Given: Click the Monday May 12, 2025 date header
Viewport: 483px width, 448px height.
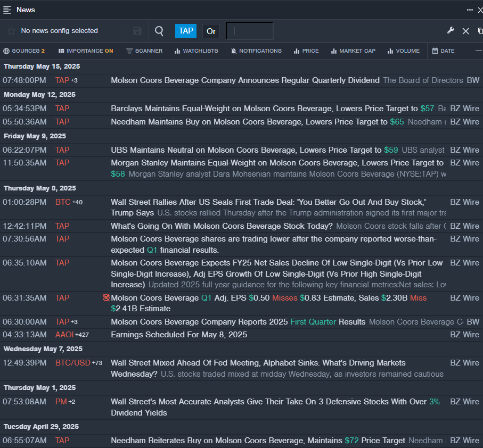Looking at the screenshot, I should [x=39, y=95].
